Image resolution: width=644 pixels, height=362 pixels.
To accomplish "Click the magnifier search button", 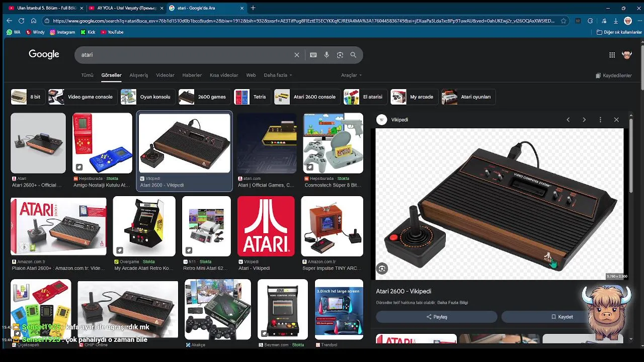I will click(x=353, y=55).
